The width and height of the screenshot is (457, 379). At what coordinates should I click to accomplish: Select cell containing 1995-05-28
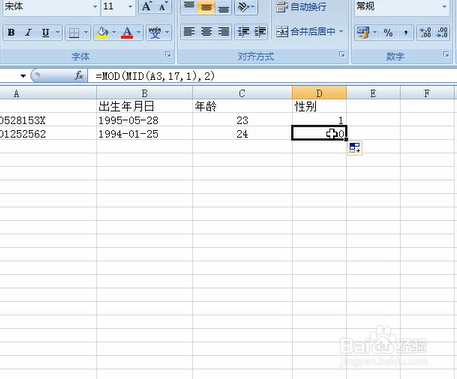point(144,120)
